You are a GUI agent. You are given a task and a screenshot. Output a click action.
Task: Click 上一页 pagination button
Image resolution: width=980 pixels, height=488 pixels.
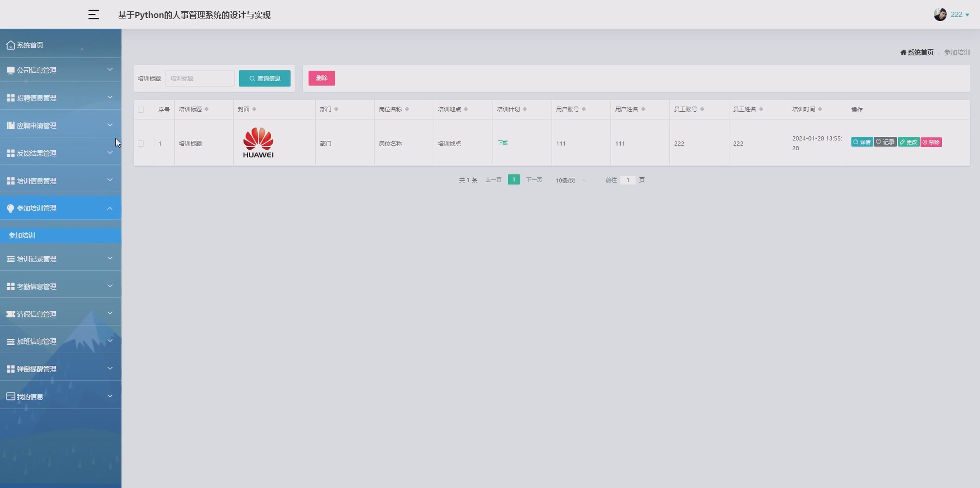493,180
